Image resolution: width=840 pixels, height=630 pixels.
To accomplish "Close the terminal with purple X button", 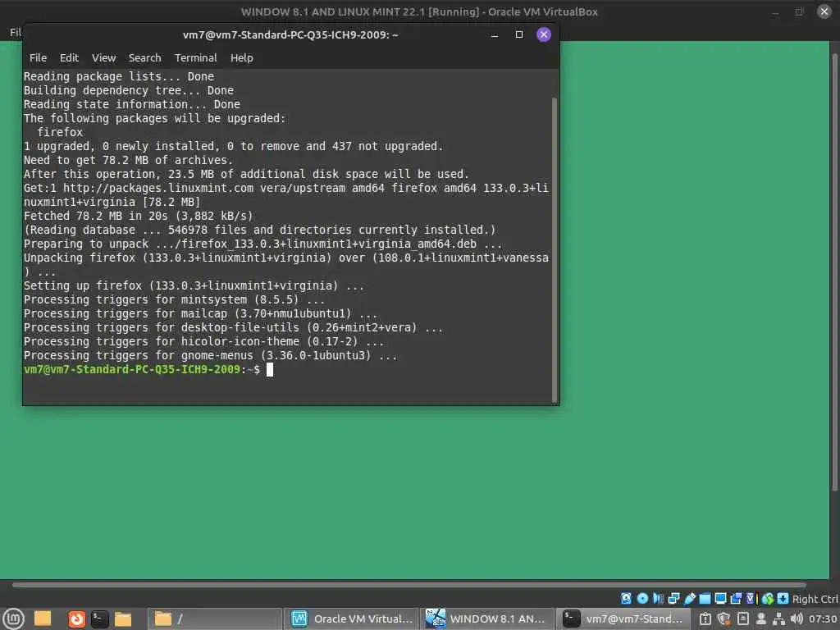I will click(x=544, y=34).
